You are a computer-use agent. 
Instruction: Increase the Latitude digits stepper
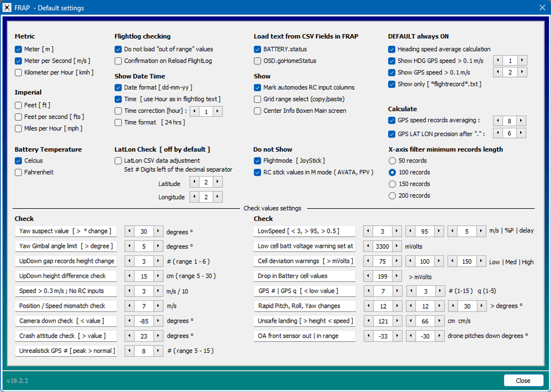point(218,182)
